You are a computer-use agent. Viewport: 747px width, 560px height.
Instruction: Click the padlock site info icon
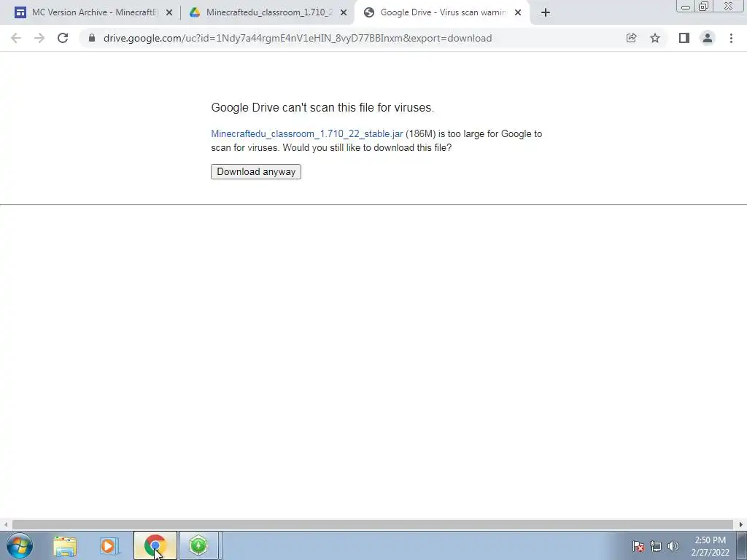pyautogui.click(x=92, y=38)
